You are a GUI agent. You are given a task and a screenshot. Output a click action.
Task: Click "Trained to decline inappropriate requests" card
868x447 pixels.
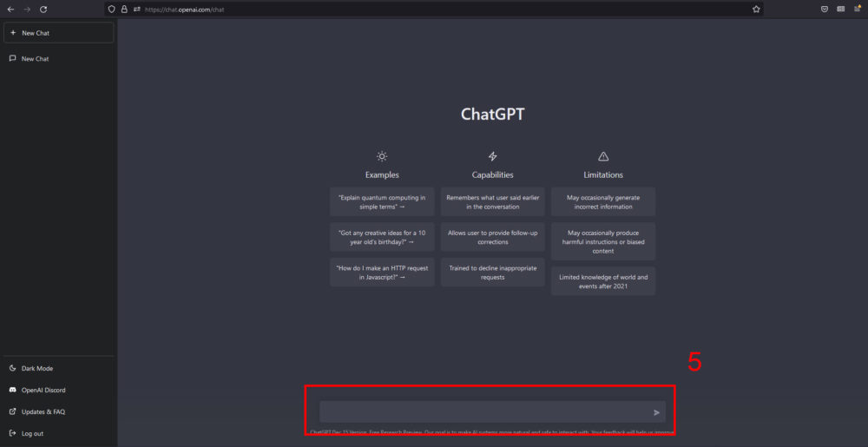click(493, 273)
